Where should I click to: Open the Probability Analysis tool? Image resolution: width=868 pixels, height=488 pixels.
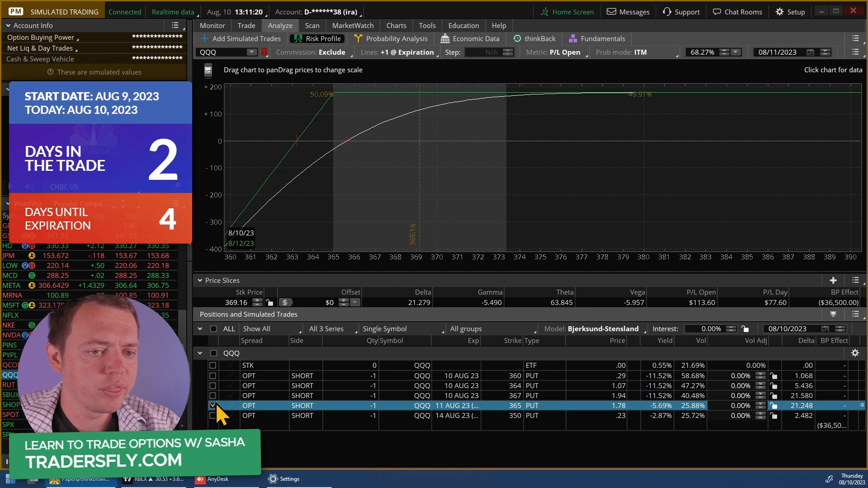[391, 39]
